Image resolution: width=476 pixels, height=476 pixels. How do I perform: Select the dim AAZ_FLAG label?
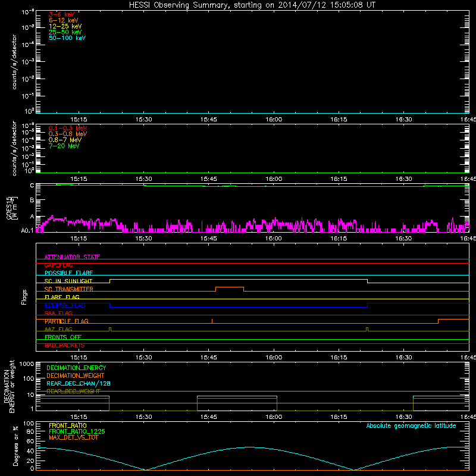click(x=58, y=329)
